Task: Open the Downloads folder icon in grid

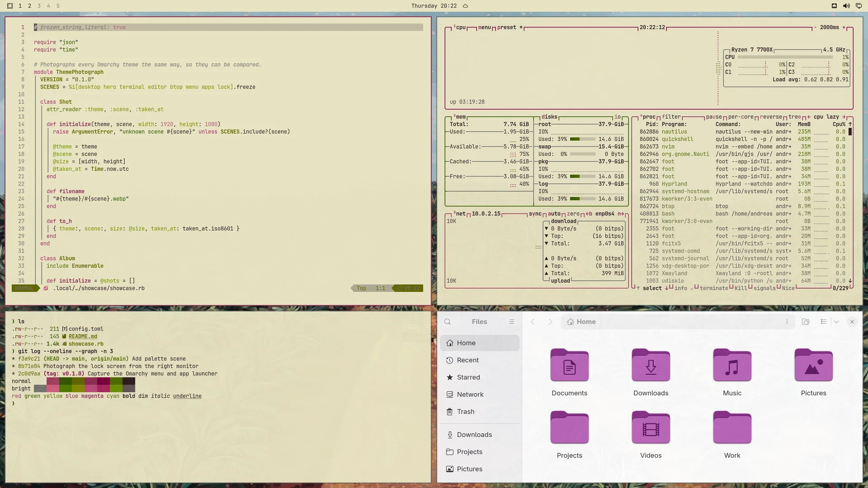Action: click(651, 365)
